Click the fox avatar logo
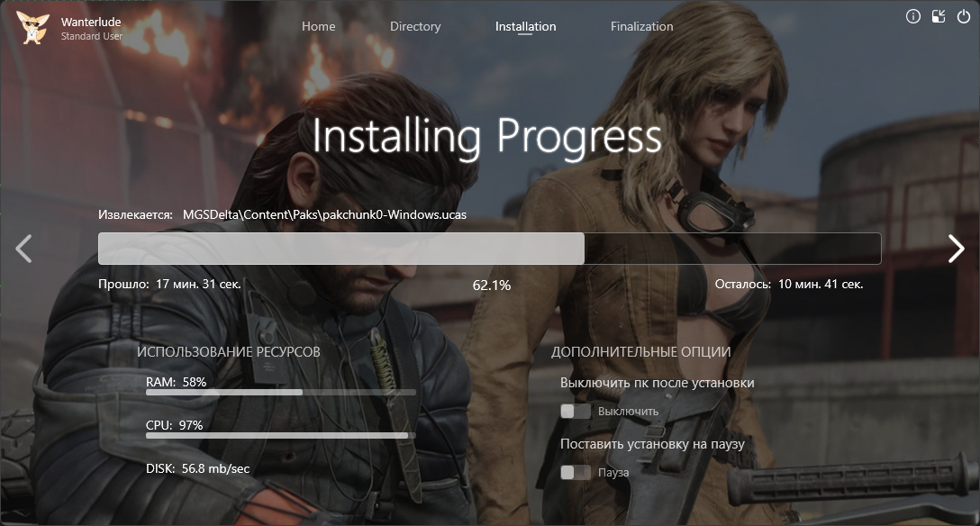The height and width of the screenshot is (526, 980). point(32,28)
